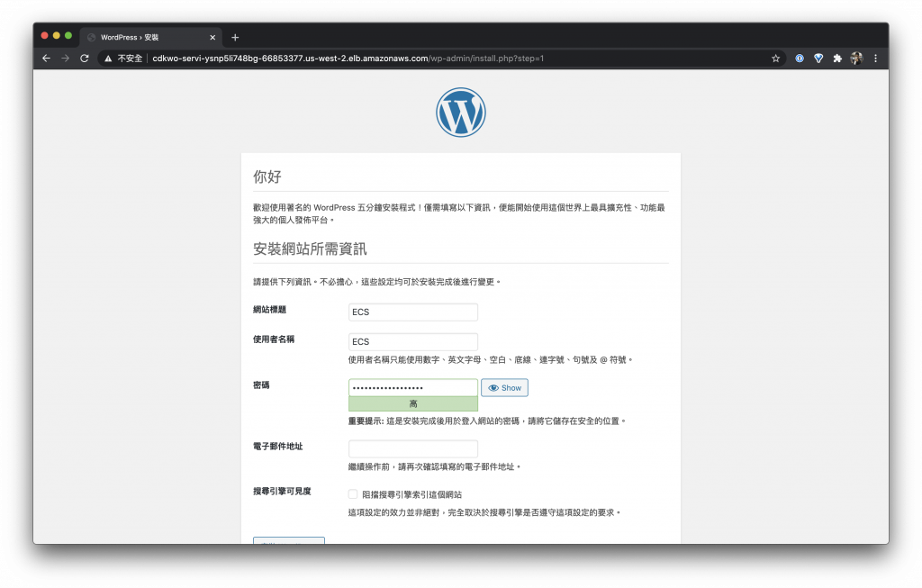The image size is (922, 588).
Task: Bookmark this page with the star icon
Action: point(775,59)
